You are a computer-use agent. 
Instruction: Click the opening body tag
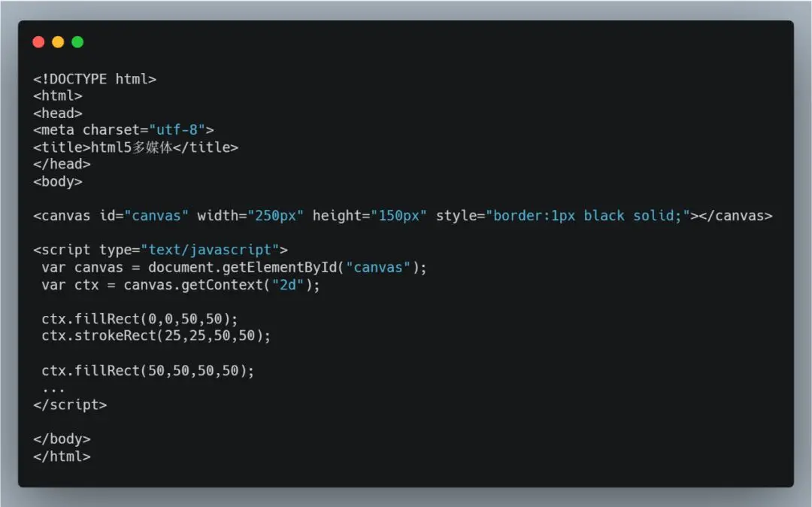click(x=57, y=182)
